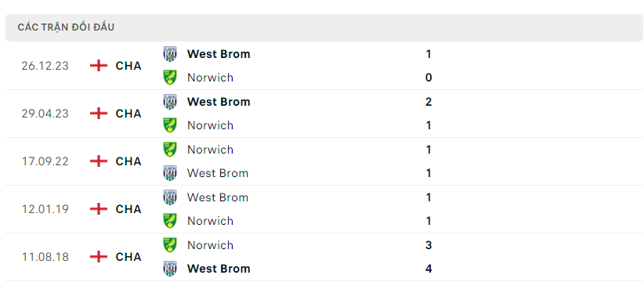Select CHA league label for 12.01.19 match
Viewport: 644px width, 293px height.
[128, 209]
